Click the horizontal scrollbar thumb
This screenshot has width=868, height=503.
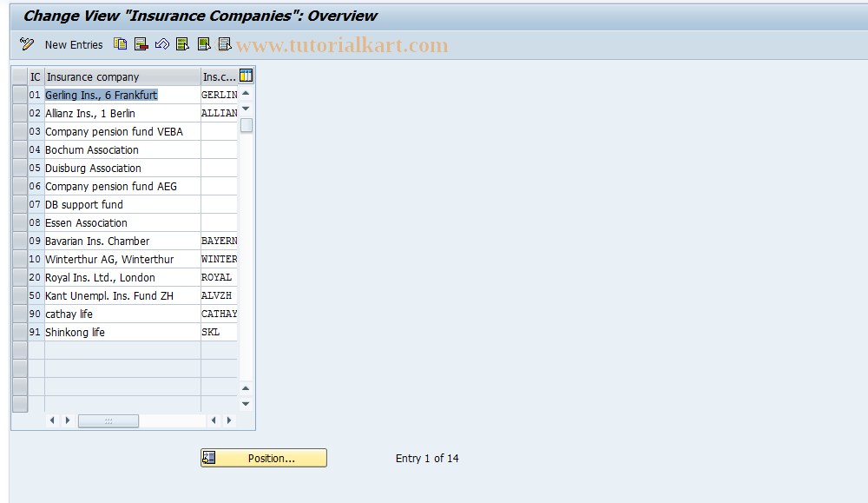108,421
